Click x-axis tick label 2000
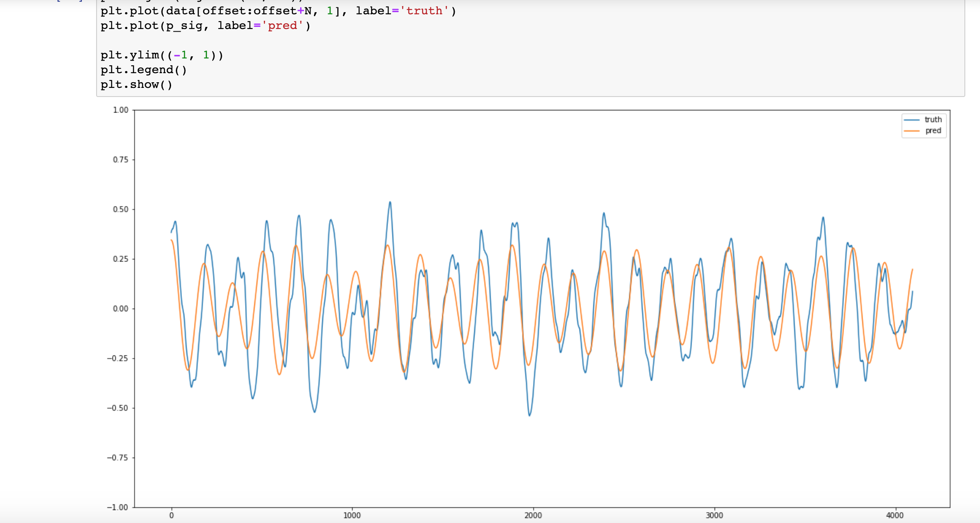 (x=533, y=515)
